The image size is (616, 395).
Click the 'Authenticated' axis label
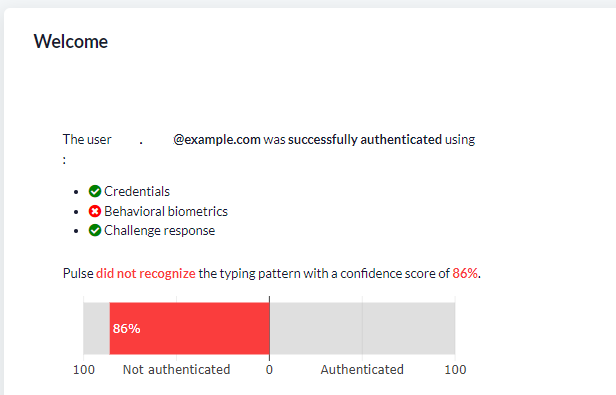(x=362, y=369)
